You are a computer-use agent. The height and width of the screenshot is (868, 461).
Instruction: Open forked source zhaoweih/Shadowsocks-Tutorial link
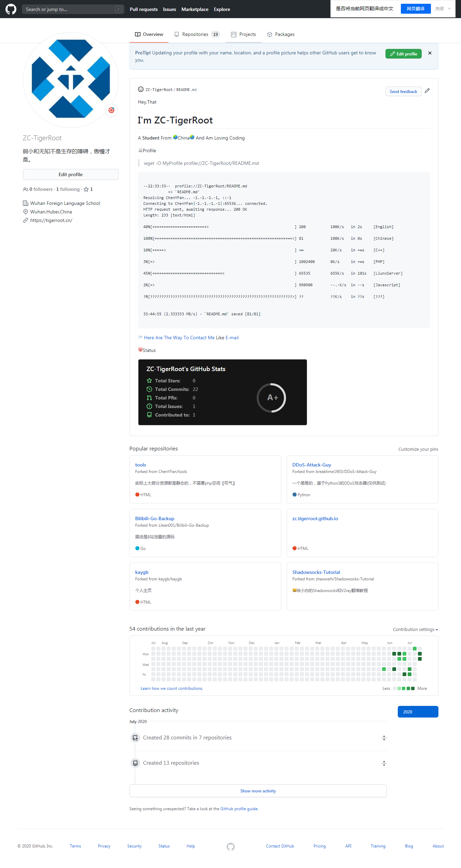(344, 579)
